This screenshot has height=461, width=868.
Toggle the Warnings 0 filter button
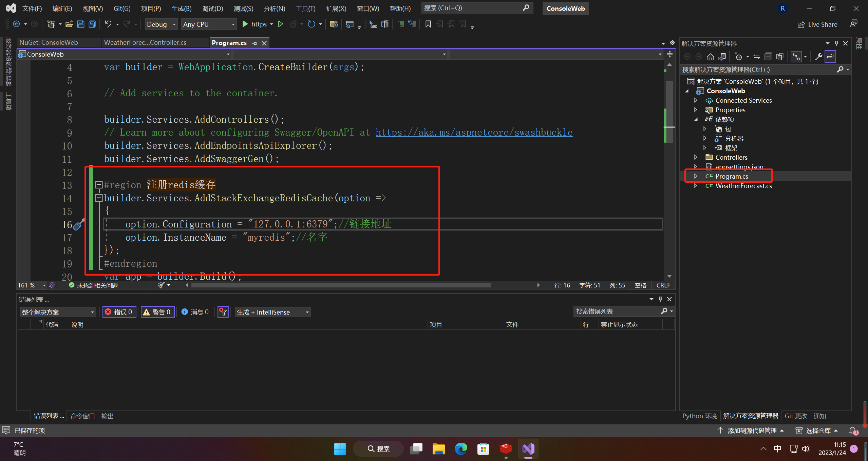(x=157, y=312)
